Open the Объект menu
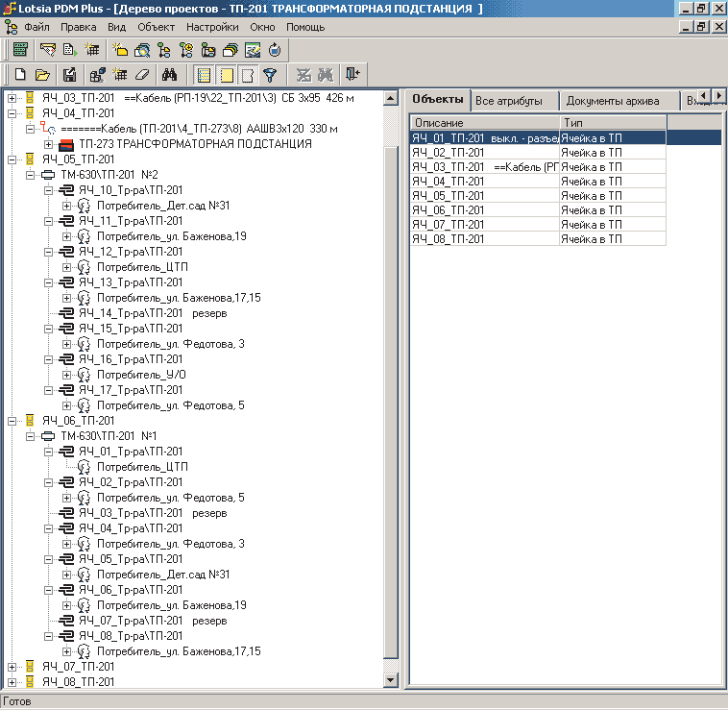 point(156,28)
